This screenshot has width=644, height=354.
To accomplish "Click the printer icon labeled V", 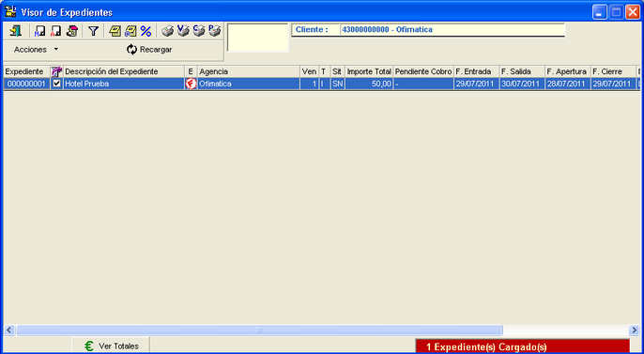I will [183, 31].
